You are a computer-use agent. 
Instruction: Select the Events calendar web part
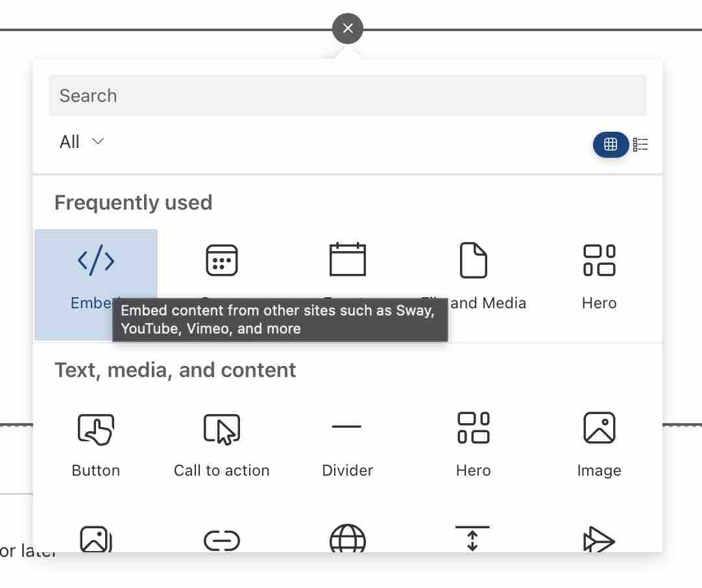pyautogui.click(x=347, y=260)
